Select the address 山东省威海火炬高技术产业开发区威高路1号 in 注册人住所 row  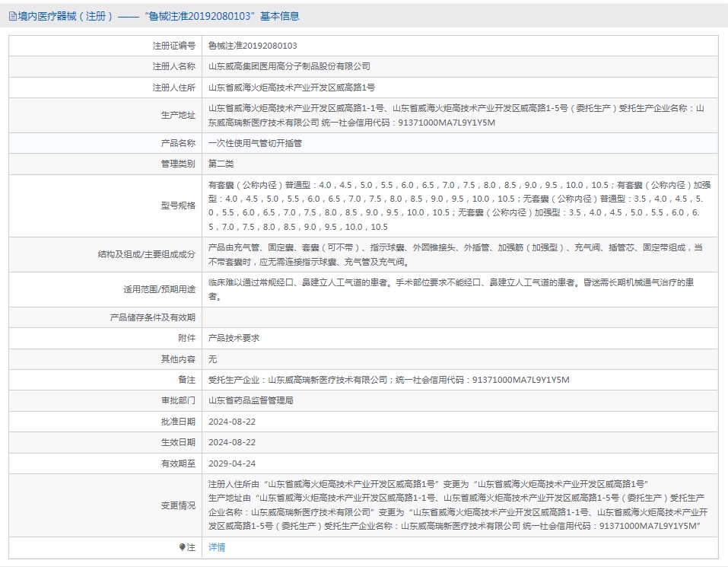pyautogui.click(x=291, y=88)
